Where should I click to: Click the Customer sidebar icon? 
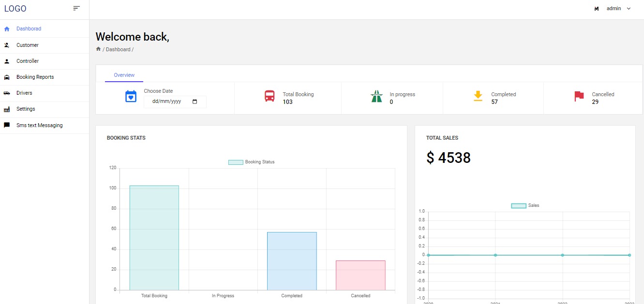click(x=7, y=45)
